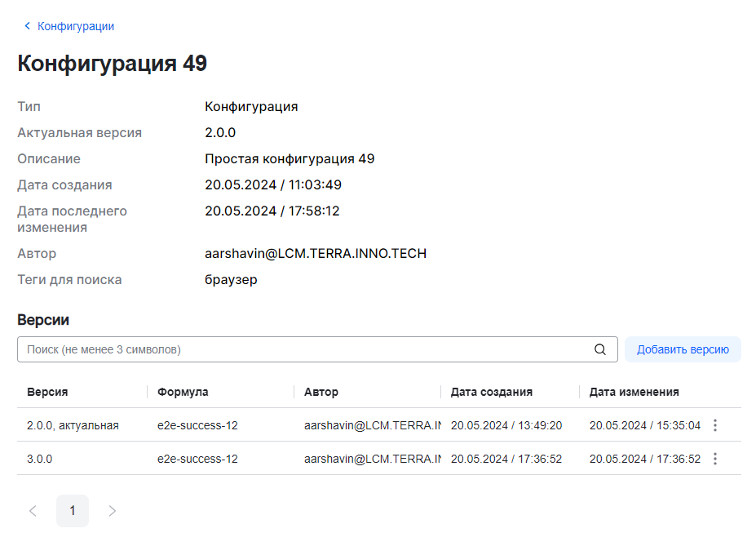Click the браузер search tag value
The height and width of the screenshot is (533, 756).
231,280
